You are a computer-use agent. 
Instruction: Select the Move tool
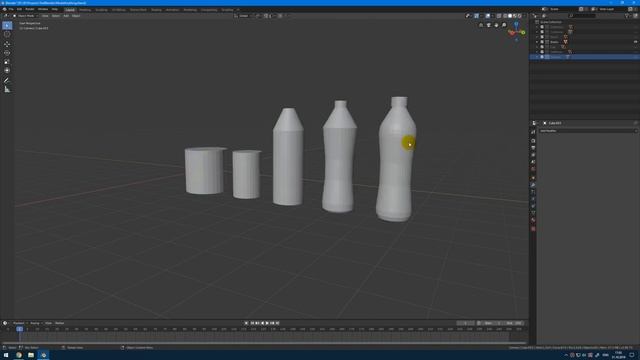pos(7,44)
